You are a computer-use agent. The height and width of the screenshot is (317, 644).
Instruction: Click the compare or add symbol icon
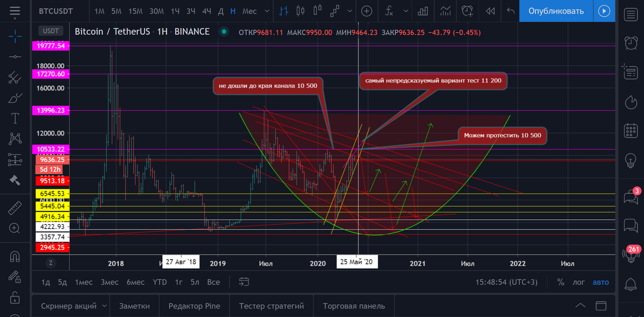pyautogui.click(x=367, y=11)
